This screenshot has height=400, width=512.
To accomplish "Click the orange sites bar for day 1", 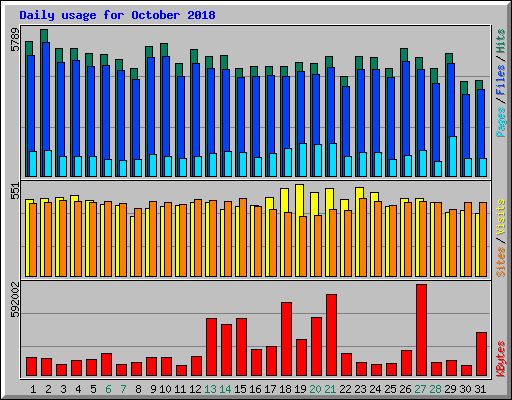I will 33,240.
